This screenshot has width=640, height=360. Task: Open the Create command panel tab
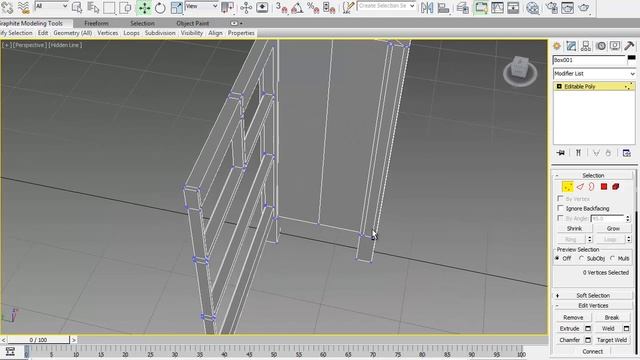point(557,46)
